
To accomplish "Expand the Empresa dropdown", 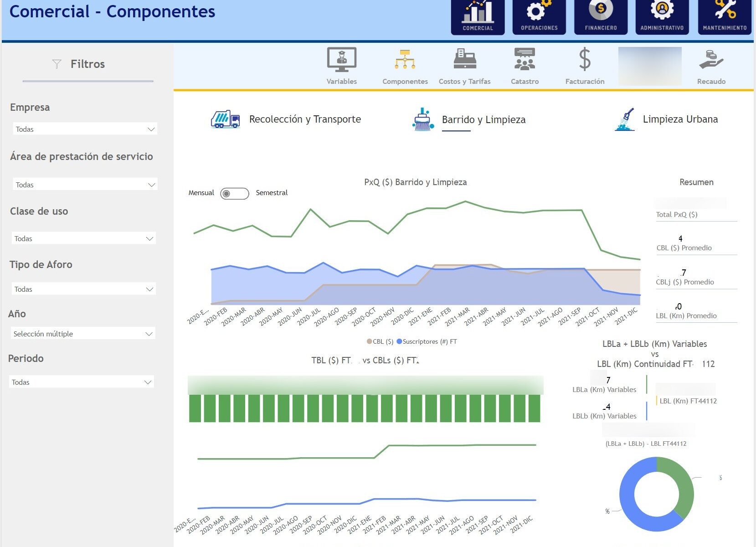I will click(x=85, y=129).
